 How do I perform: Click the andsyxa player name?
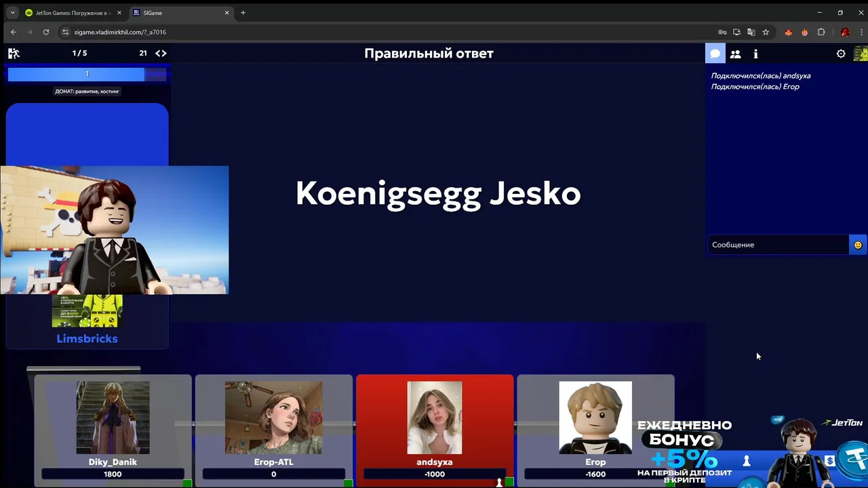pyautogui.click(x=434, y=462)
